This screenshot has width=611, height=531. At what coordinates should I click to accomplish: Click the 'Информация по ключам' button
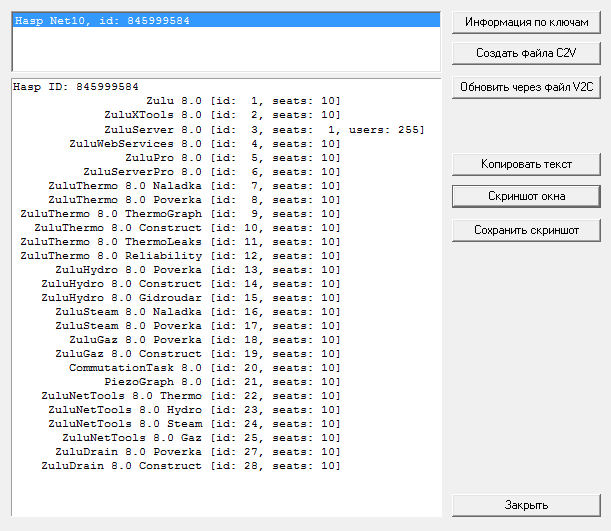(x=526, y=22)
